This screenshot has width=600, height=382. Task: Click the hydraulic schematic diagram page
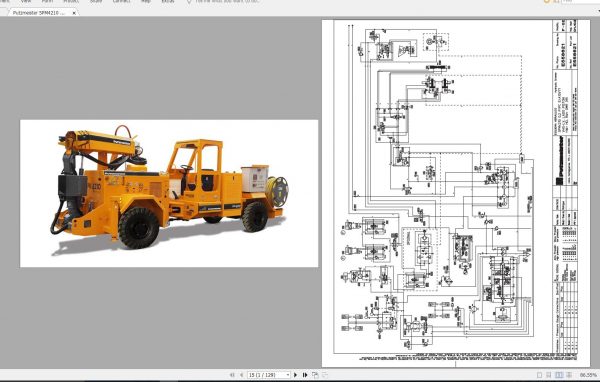click(455, 193)
